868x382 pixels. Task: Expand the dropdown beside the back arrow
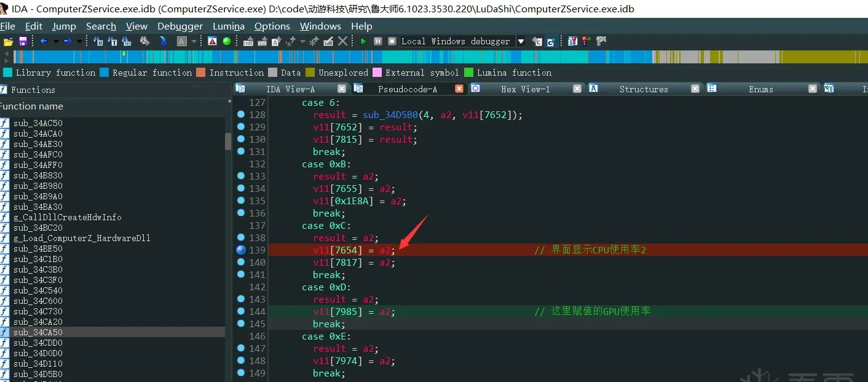[x=56, y=41]
